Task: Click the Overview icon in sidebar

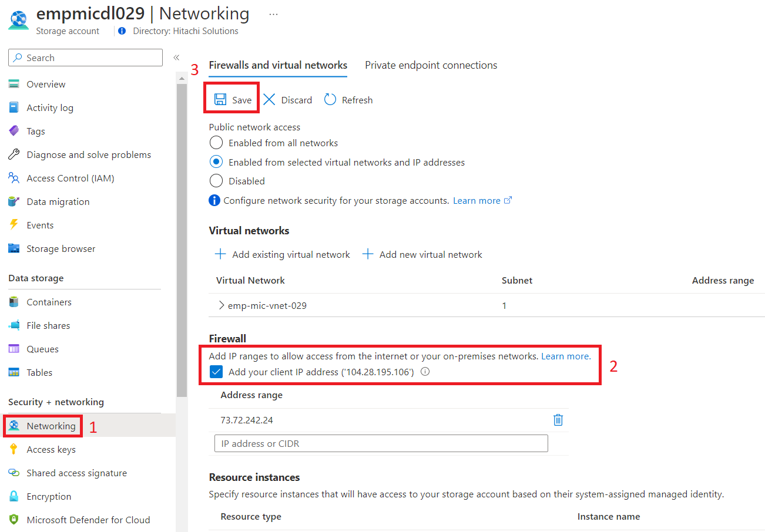Action: click(14, 84)
